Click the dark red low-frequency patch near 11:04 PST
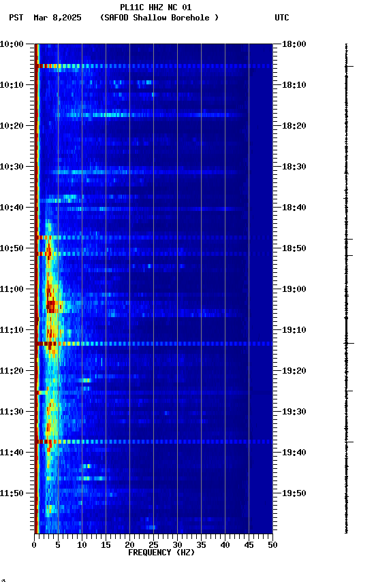This screenshot has width=376, height=588. [x=52, y=306]
